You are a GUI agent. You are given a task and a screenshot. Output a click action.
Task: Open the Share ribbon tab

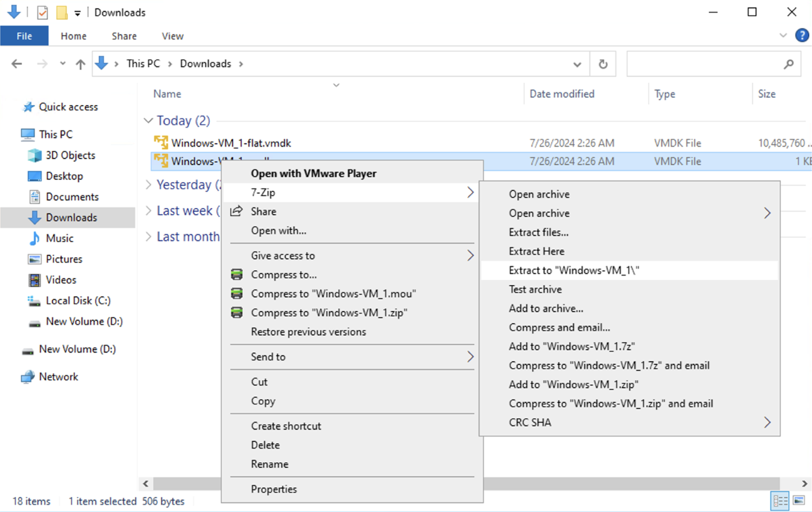[124, 36]
